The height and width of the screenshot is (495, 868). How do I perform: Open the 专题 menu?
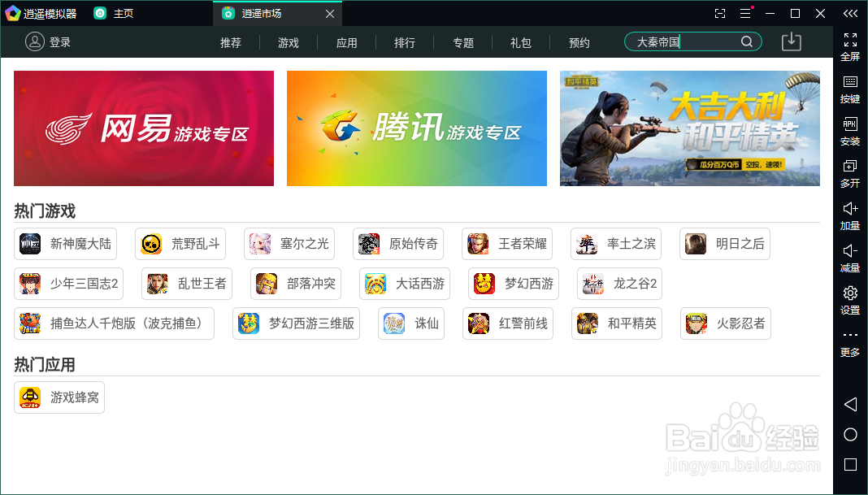tap(462, 42)
